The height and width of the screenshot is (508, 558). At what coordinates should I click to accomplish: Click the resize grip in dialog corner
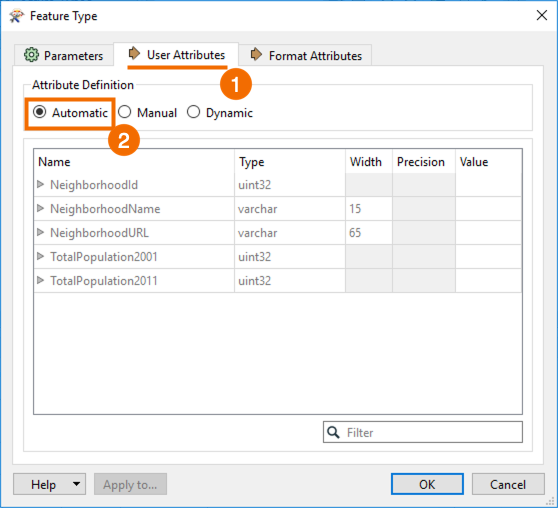point(552,502)
